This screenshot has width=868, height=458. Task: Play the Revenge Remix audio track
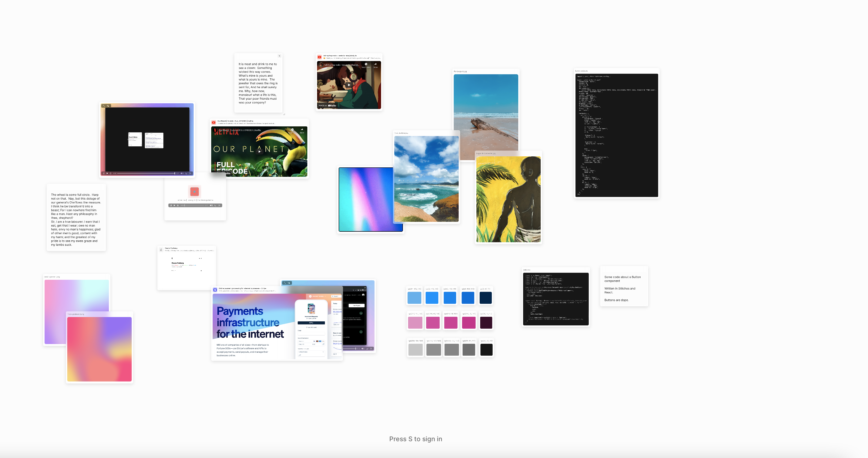174,205
